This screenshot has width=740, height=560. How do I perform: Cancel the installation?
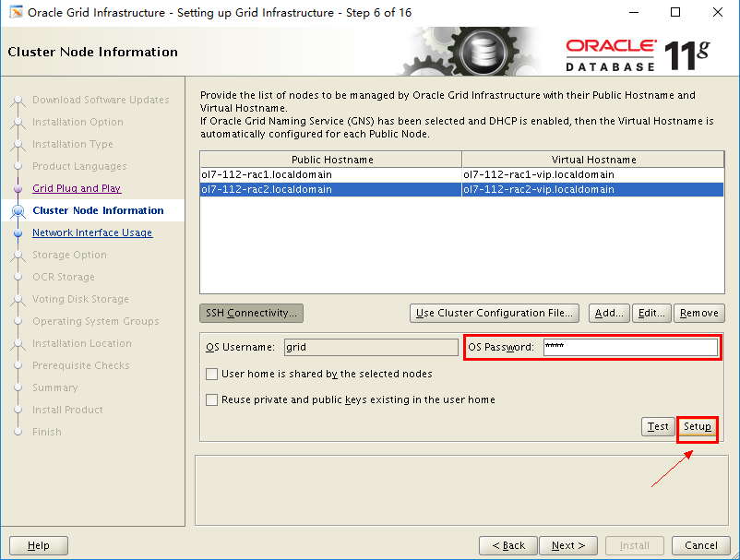click(701, 545)
